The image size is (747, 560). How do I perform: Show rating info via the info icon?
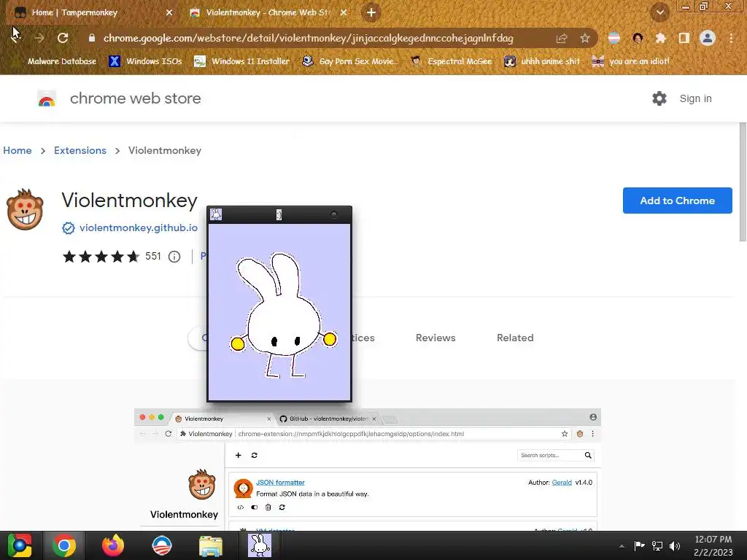click(174, 257)
